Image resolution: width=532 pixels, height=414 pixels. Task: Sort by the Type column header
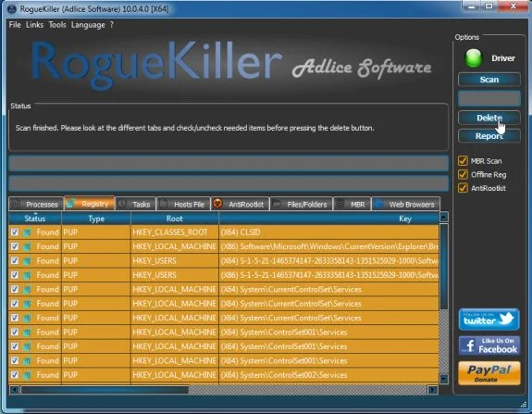pyautogui.click(x=96, y=219)
